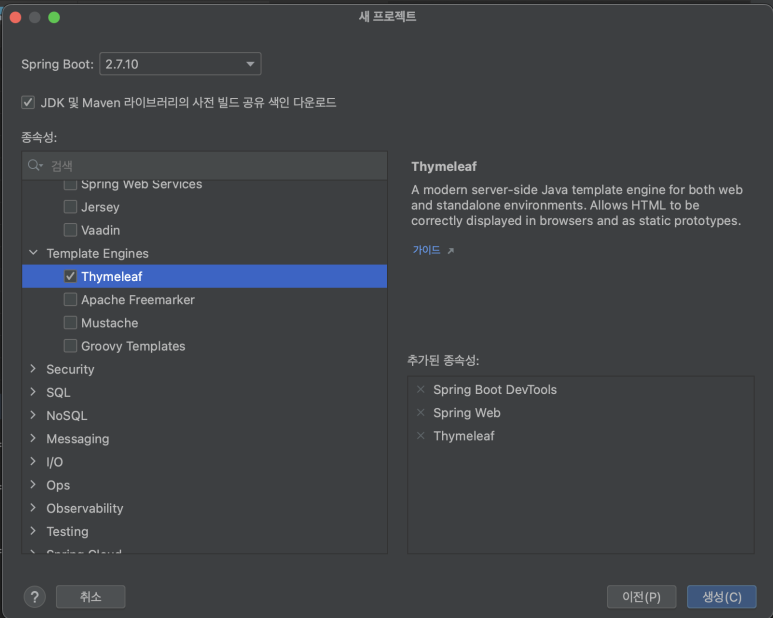This screenshot has height=618, width=773.
Task: Click the 이전(P) previous button
Action: [x=641, y=597]
